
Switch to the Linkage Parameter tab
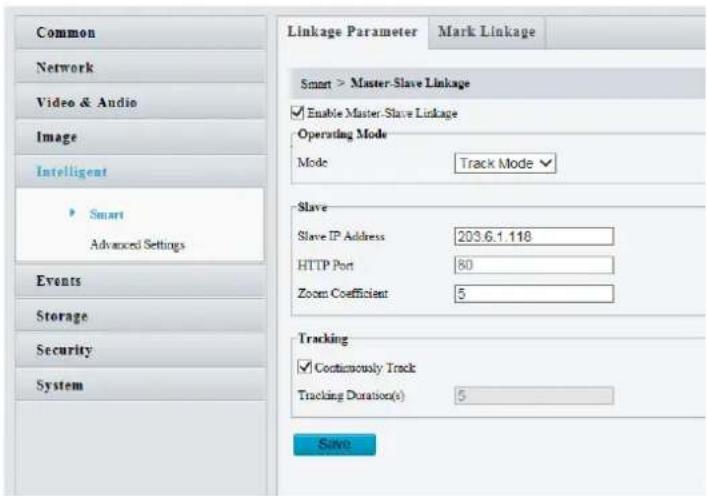(x=353, y=32)
